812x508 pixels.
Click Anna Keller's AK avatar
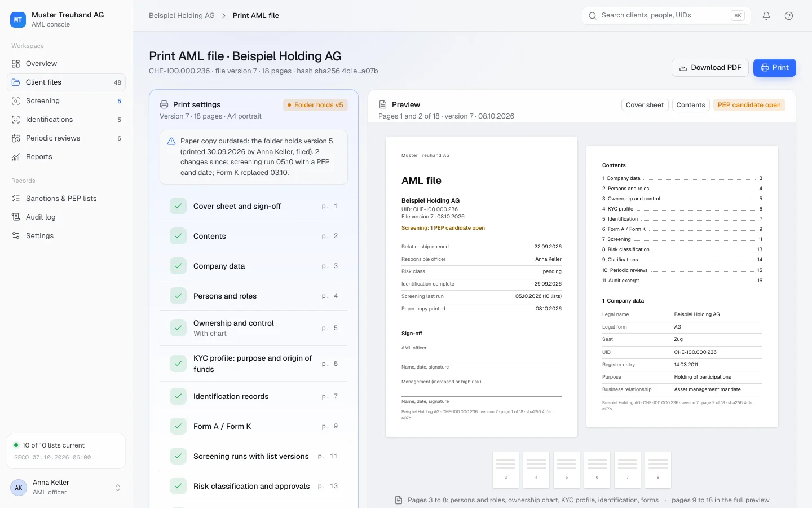(19, 488)
